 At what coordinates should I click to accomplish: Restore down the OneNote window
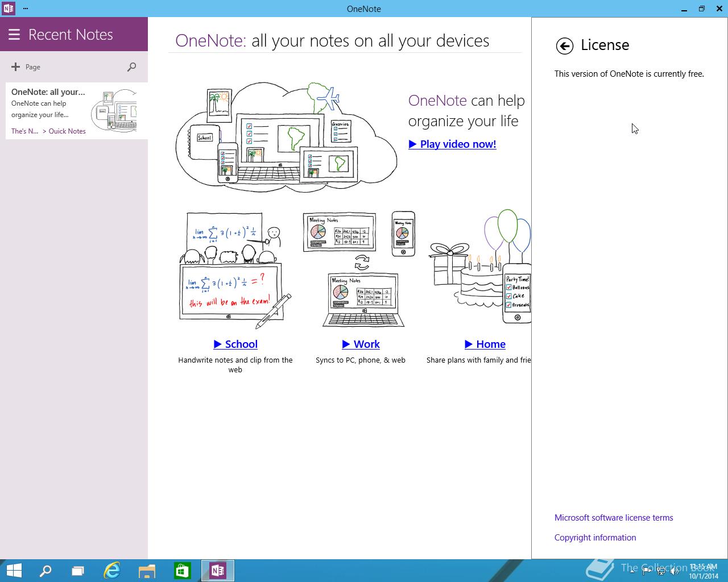(x=702, y=9)
